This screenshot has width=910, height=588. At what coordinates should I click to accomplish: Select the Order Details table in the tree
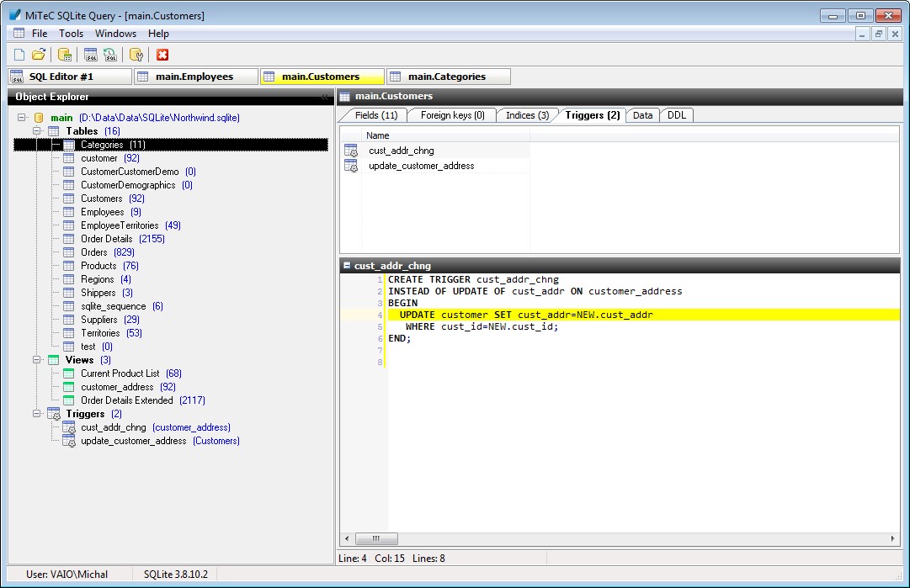[x=106, y=239]
